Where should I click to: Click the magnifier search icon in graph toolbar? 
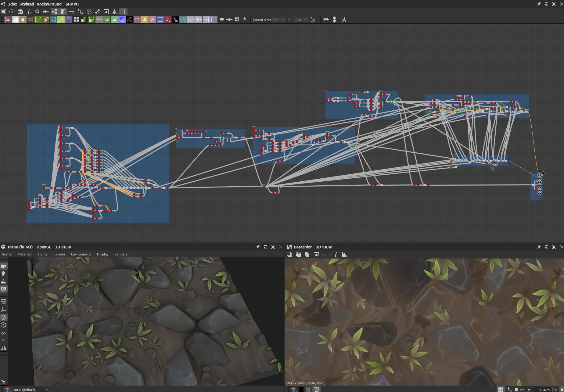tap(37, 12)
